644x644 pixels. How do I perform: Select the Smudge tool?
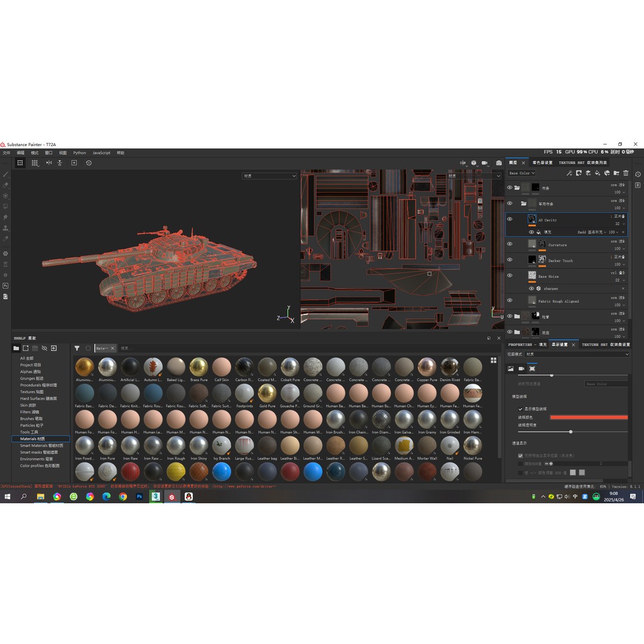(5, 217)
